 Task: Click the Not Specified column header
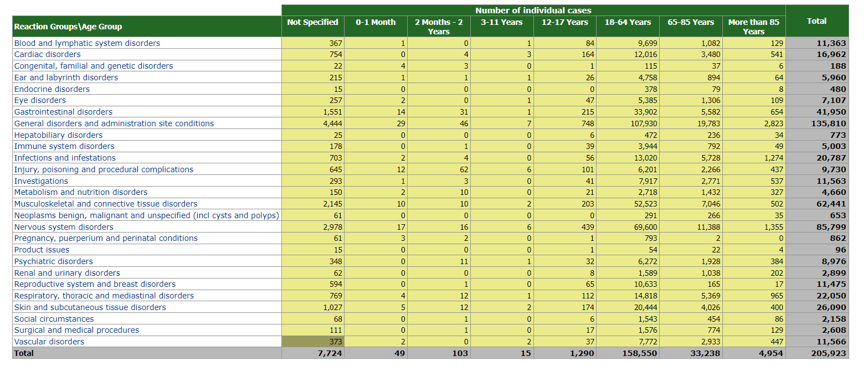point(312,22)
